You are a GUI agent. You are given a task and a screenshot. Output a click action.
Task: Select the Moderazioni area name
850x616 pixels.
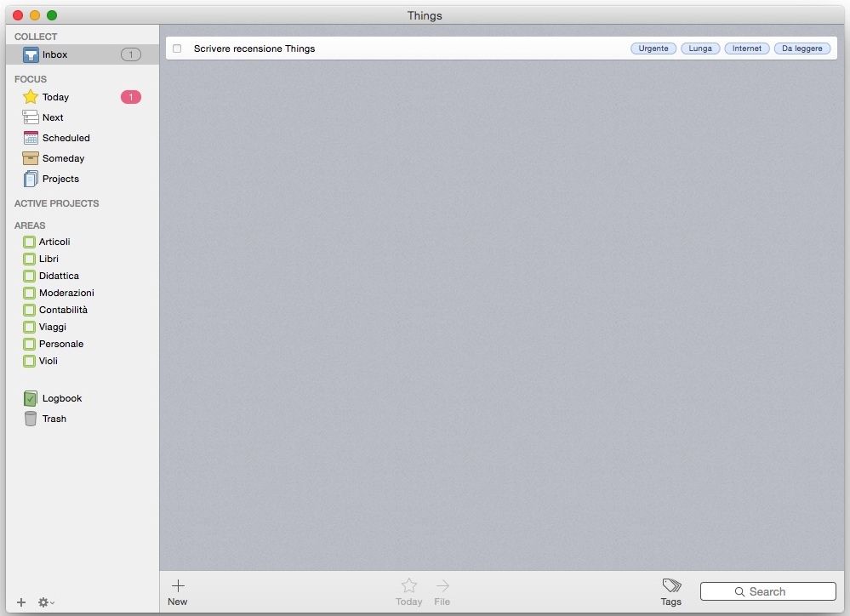(x=66, y=294)
